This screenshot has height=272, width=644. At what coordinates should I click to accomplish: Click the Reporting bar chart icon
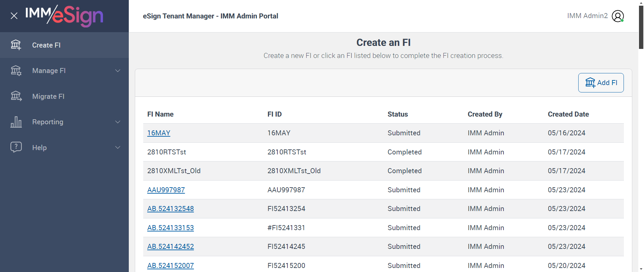(16, 122)
